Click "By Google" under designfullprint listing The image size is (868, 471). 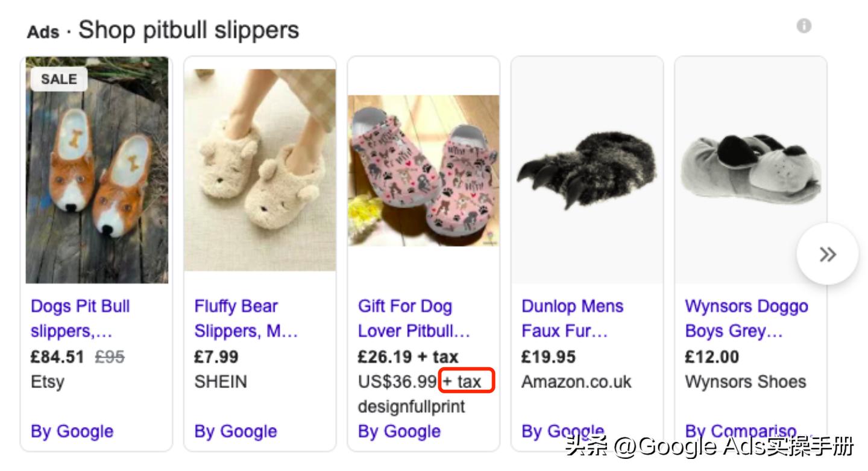[x=399, y=432]
